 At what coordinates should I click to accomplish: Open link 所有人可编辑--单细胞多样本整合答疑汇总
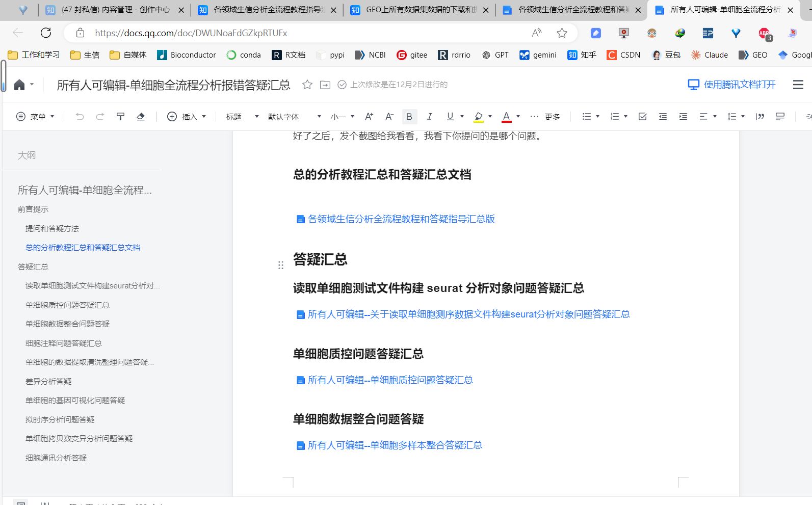pyautogui.click(x=395, y=445)
